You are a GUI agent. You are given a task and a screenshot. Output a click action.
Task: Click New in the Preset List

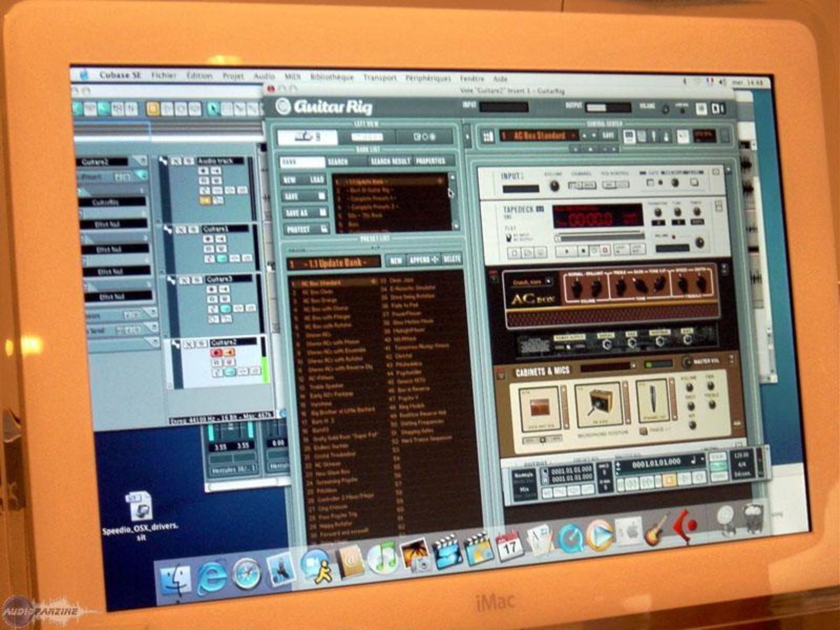(396, 260)
